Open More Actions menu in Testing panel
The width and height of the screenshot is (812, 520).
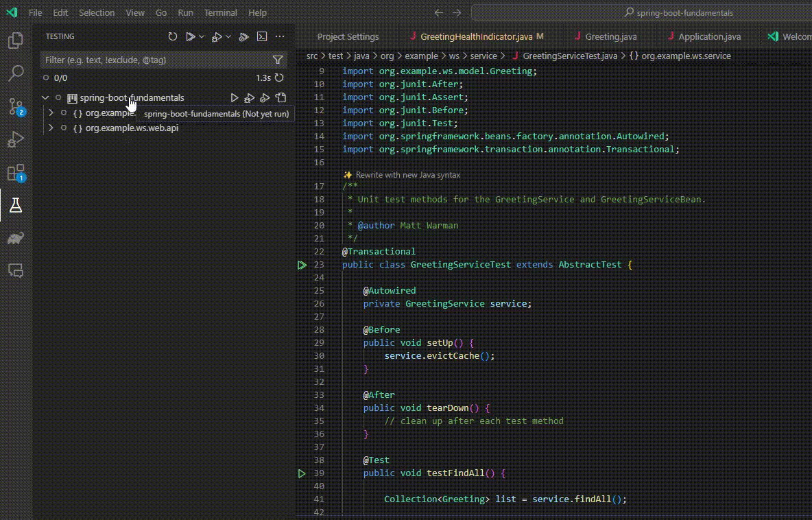coord(280,36)
